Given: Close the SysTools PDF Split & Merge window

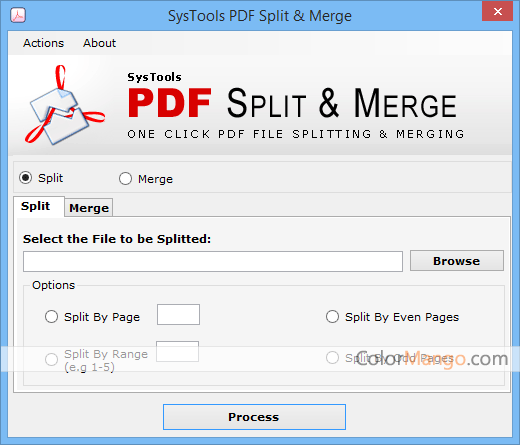Looking at the screenshot, I should (x=497, y=12).
